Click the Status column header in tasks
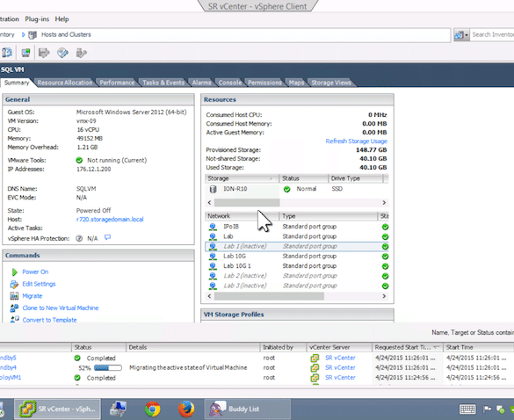This screenshot has width=514, height=420. (98, 347)
